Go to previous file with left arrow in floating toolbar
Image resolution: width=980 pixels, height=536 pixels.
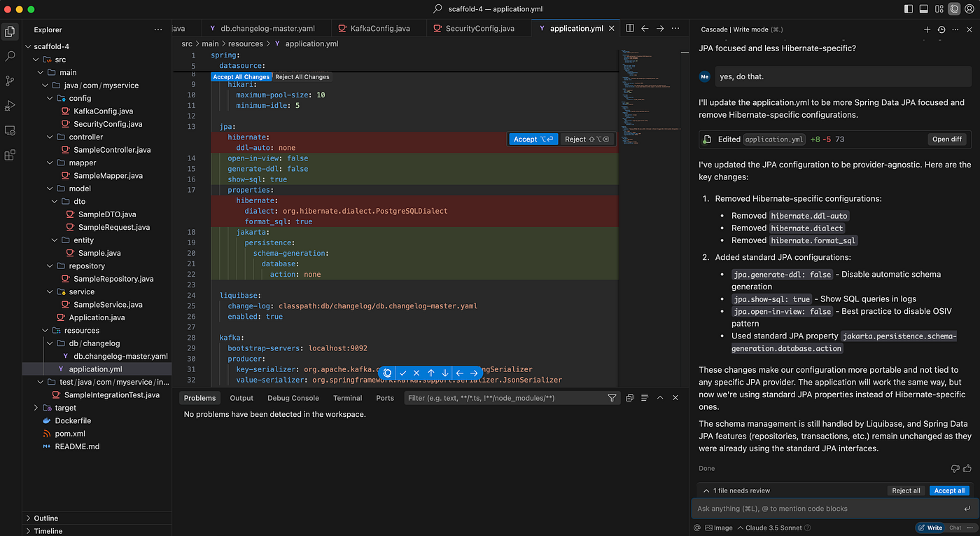point(460,373)
